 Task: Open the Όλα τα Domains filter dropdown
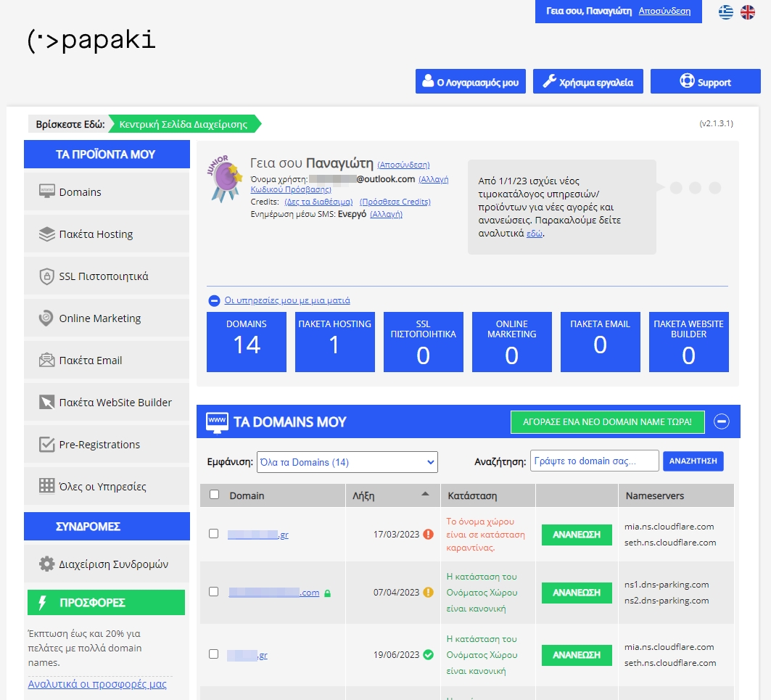(x=347, y=461)
